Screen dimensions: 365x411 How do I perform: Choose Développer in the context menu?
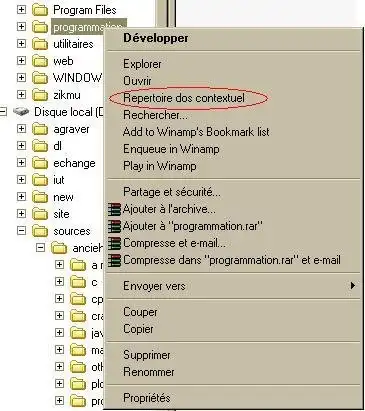[233, 38]
